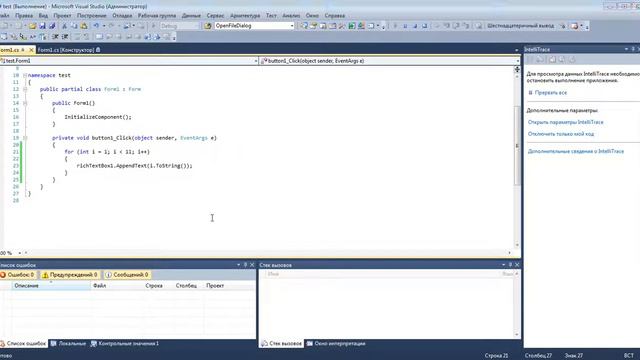
Task: Open the Построение menu
Action: (x=91, y=16)
